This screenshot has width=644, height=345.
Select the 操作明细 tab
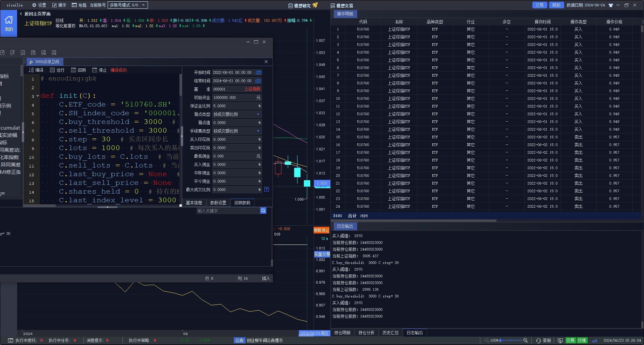click(345, 14)
